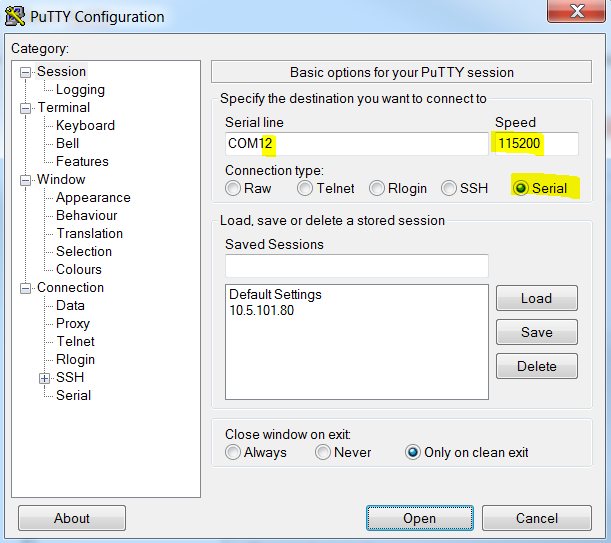Pick Telnet as connection type
The width and height of the screenshot is (611, 543).
tap(305, 188)
